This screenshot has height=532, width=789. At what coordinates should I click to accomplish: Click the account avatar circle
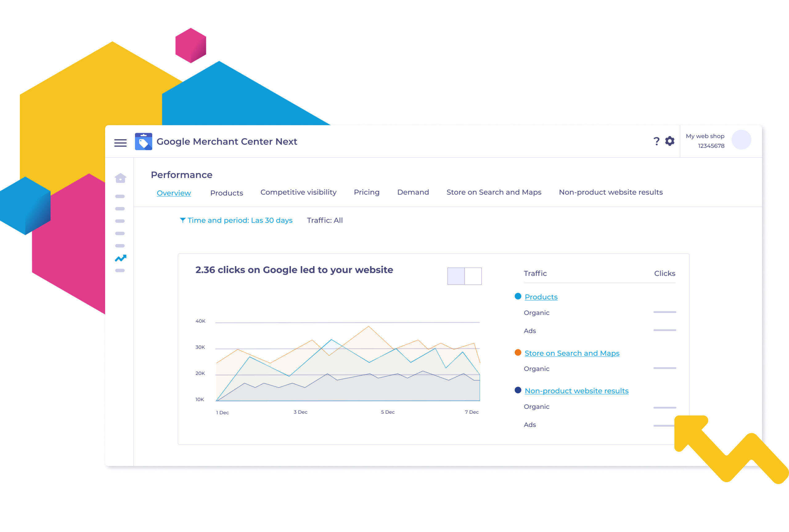coord(741,140)
